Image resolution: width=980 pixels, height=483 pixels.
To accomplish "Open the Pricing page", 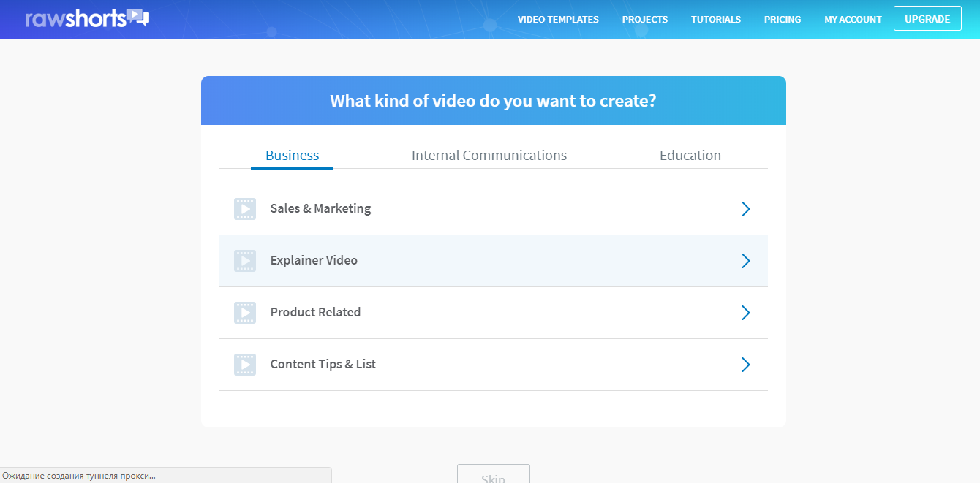I will click(x=783, y=20).
